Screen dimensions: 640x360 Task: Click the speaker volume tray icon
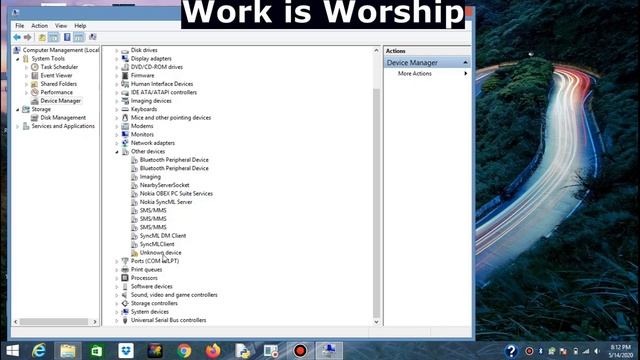pos(597,351)
